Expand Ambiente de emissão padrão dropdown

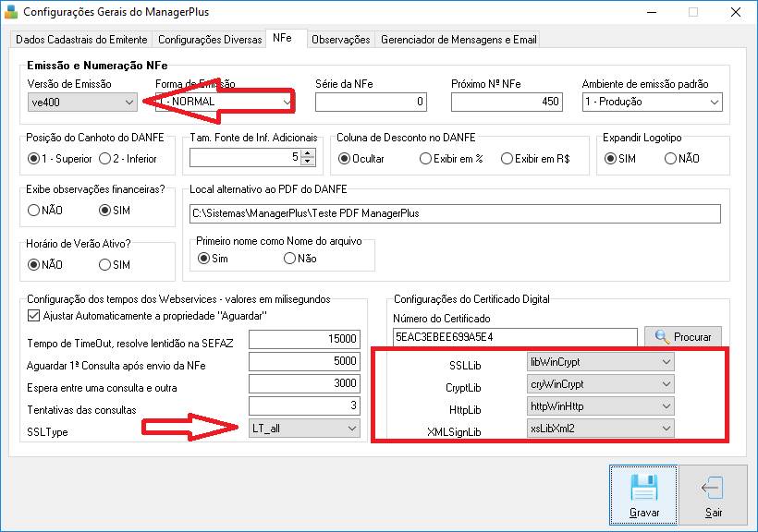(653, 102)
